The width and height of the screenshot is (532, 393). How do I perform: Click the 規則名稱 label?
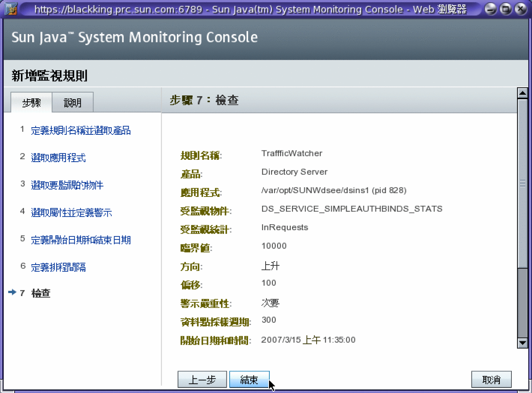[x=201, y=155]
